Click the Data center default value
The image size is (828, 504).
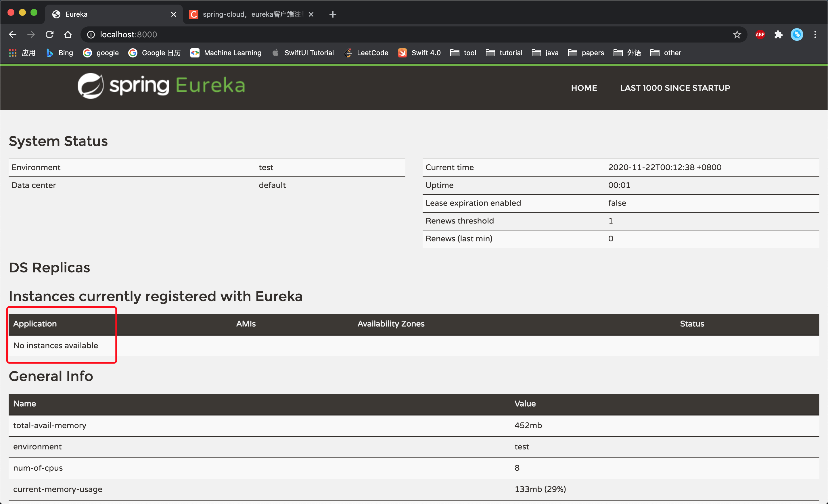pos(272,185)
